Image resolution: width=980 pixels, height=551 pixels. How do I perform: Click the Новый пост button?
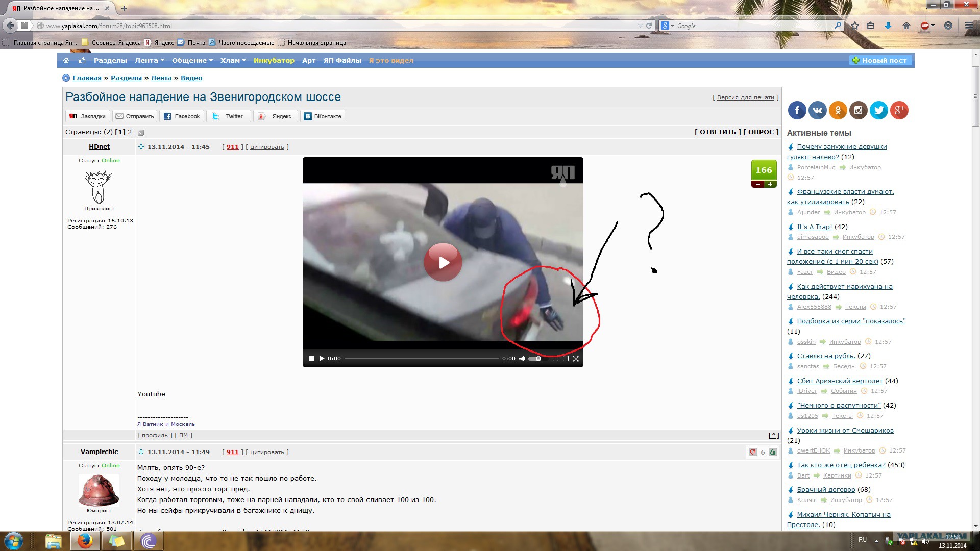(880, 60)
